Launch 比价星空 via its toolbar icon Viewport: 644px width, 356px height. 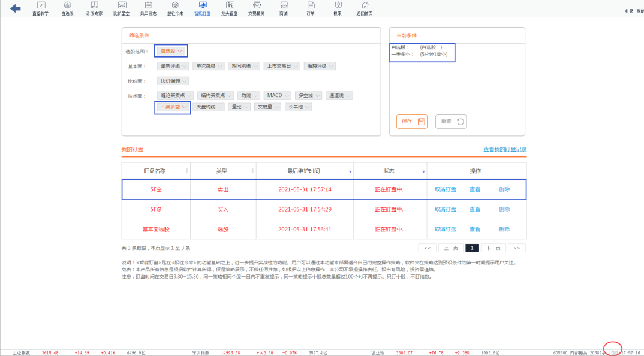click(x=122, y=8)
